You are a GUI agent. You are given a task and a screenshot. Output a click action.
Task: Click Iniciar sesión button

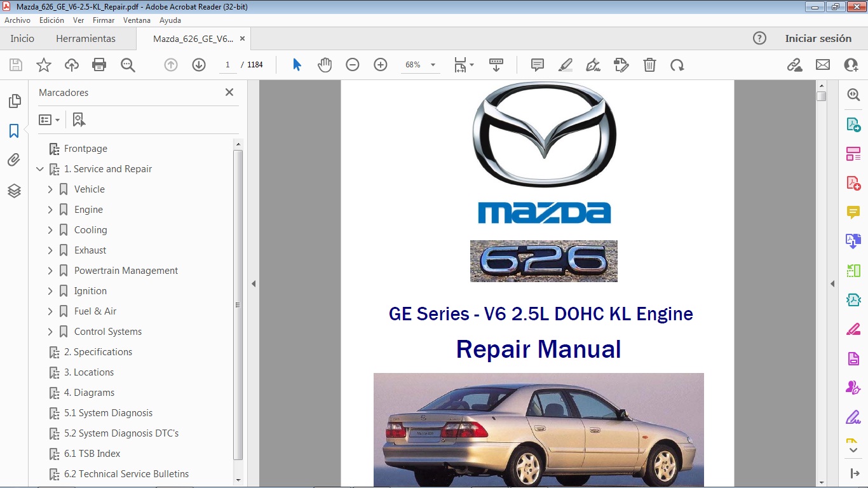[818, 38]
